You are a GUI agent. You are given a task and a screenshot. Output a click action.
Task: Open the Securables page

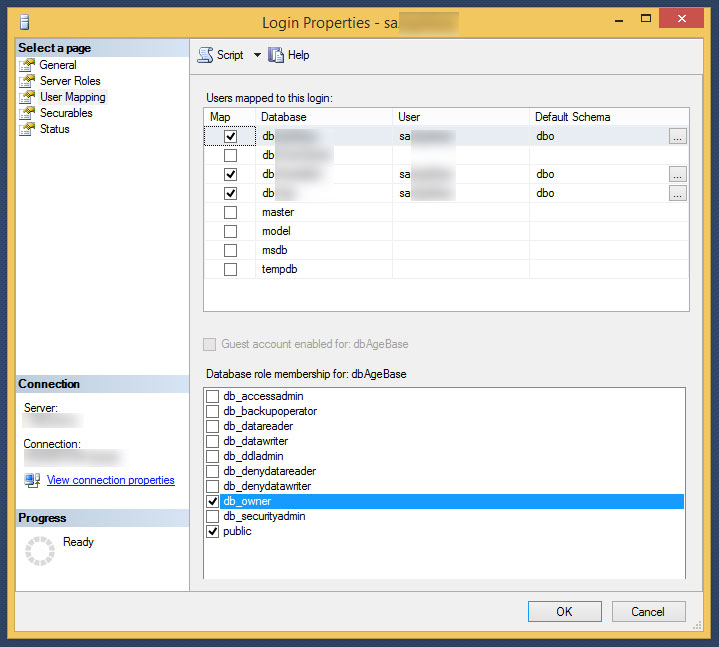66,113
